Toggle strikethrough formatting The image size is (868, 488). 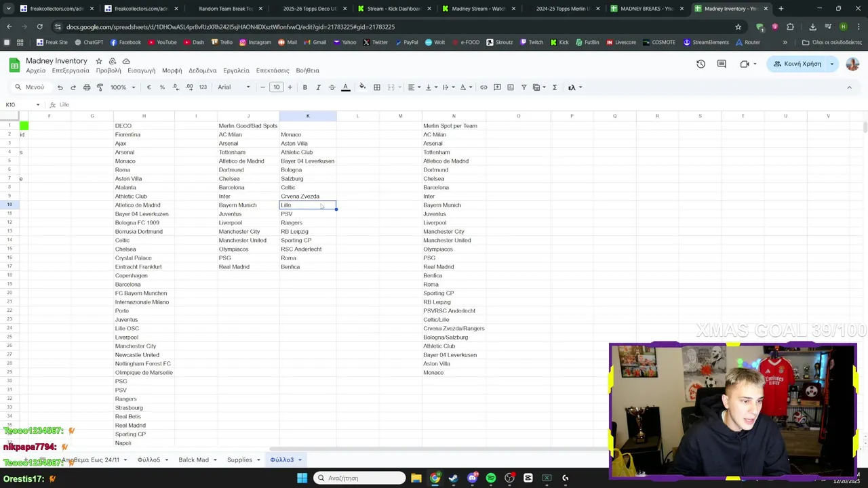332,87
